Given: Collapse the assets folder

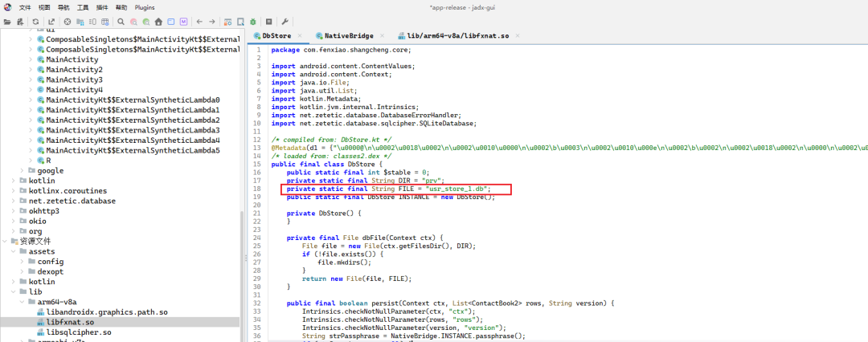Looking at the screenshot, I should [x=14, y=251].
